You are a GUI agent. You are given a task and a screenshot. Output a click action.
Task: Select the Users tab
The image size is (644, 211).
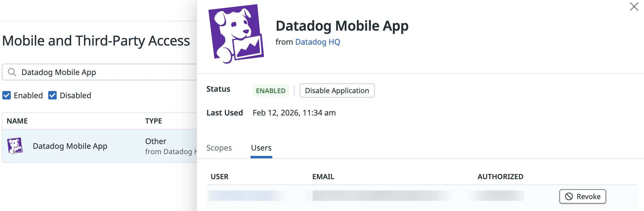261,148
